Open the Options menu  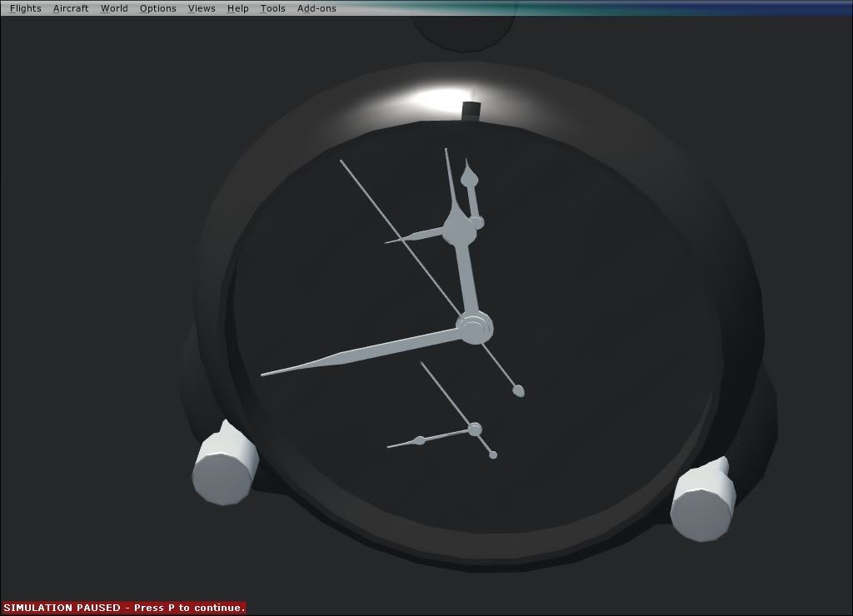click(x=157, y=8)
